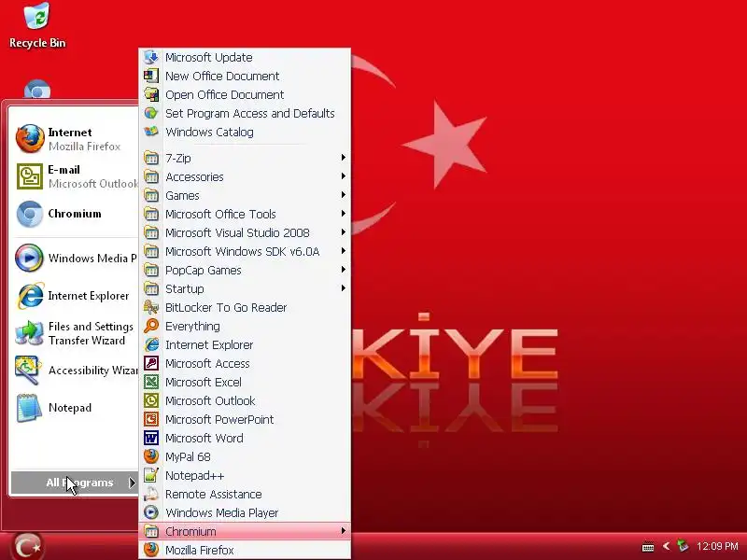Expand the Microsoft Office Tools submenu arrow
The height and width of the screenshot is (560, 747).
[343, 214]
